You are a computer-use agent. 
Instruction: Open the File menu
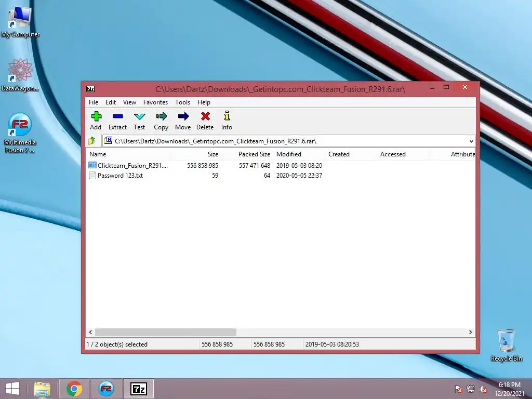pyautogui.click(x=94, y=102)
